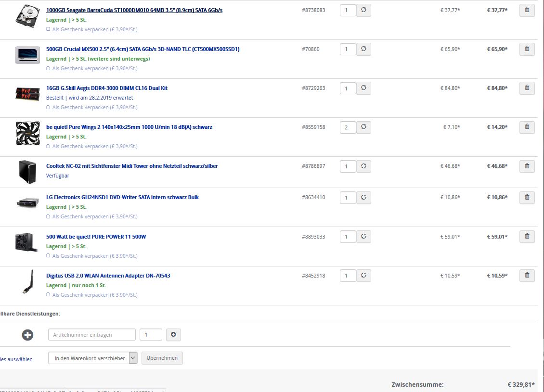Select article number #8738083

pyautogui.click(x=313, y=10)
